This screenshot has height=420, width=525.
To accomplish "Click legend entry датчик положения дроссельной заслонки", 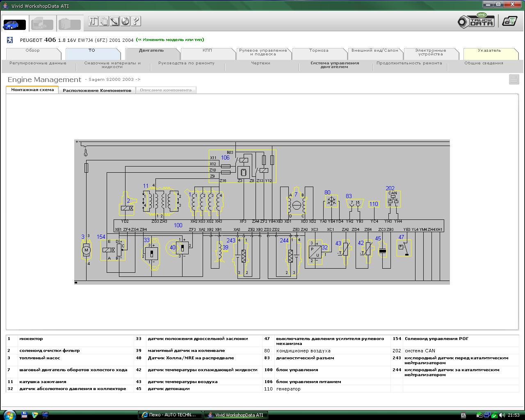I will 198,339.
